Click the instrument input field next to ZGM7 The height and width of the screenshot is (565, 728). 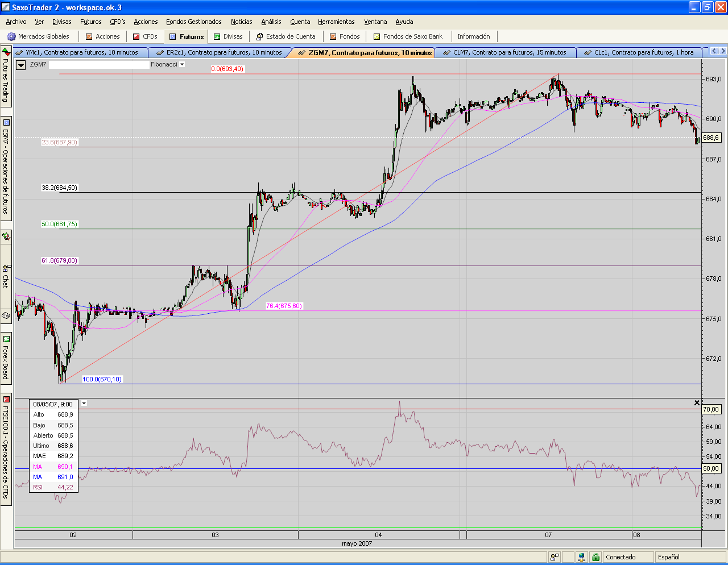pyautogui.click(x=99, y=65)
